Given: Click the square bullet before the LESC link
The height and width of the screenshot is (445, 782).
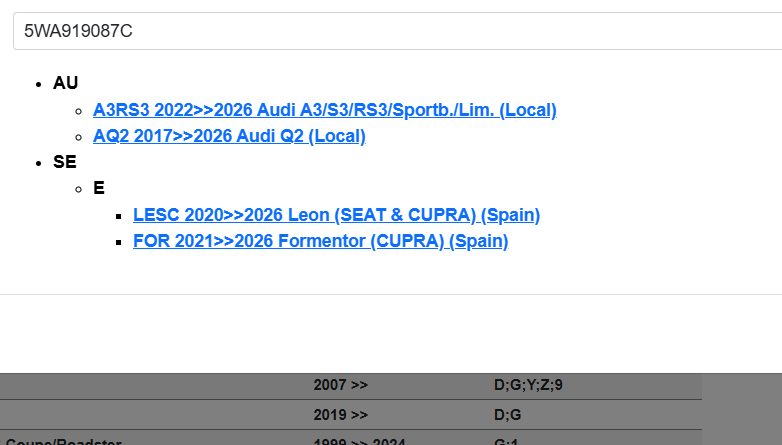Looking at the screenshot, I should [x=118, y=216].
